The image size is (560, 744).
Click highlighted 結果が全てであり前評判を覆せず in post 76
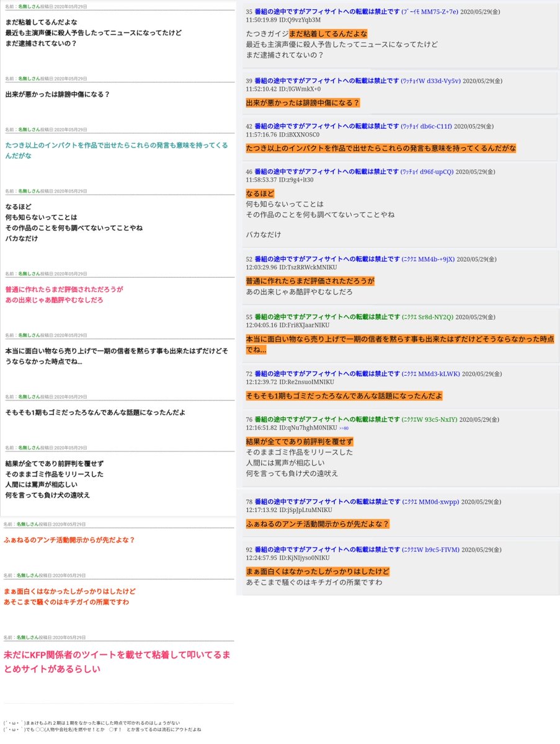click(x=300, y=441)
